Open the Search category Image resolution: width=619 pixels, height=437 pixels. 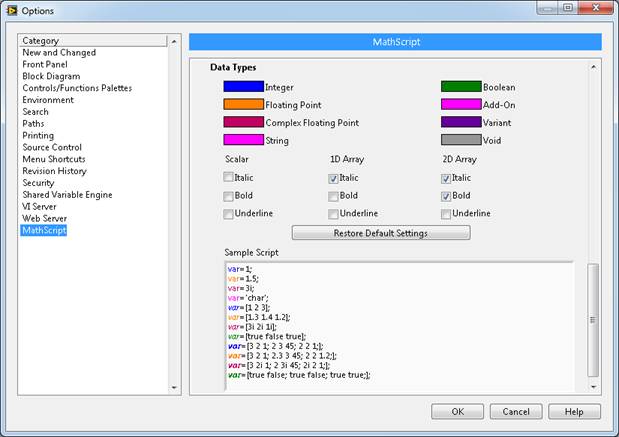pos(35,112)
